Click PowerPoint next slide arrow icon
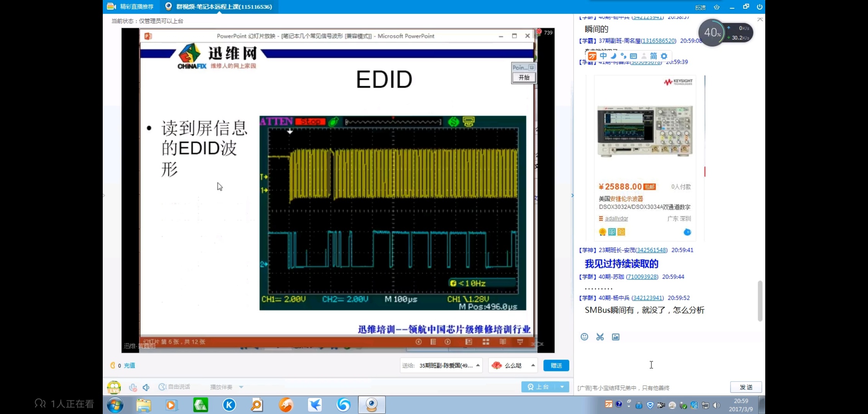 coord(447,342)
